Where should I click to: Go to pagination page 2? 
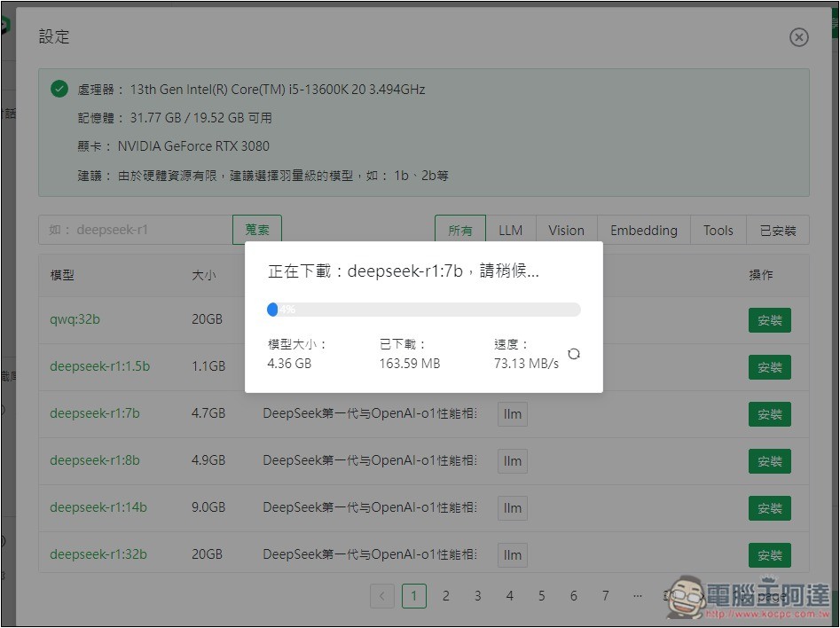coord(445,596)
